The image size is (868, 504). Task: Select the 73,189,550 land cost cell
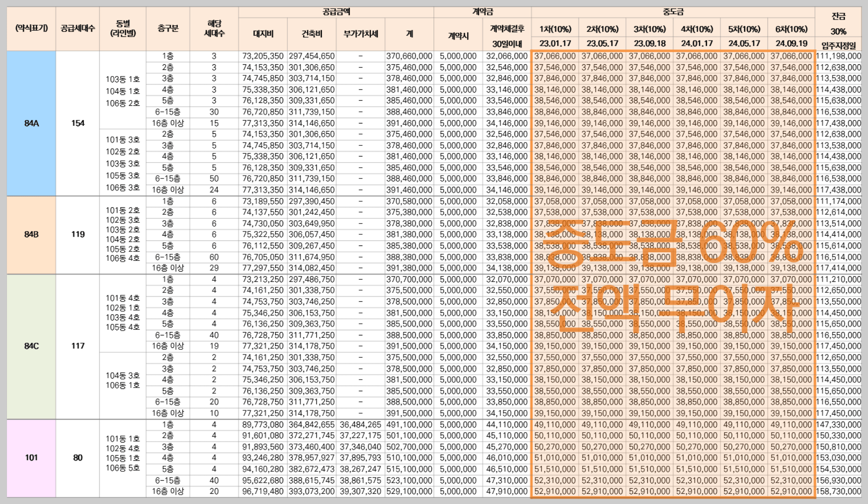click(x=263, y=202)
